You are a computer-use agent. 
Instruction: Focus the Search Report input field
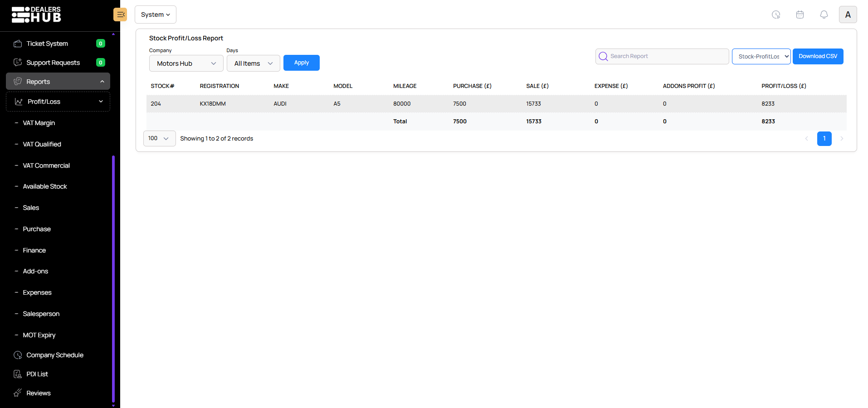pos(667,56)
